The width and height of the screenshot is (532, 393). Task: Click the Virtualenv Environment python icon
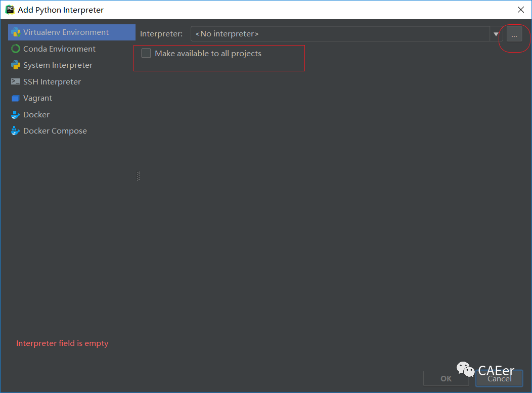16,32
